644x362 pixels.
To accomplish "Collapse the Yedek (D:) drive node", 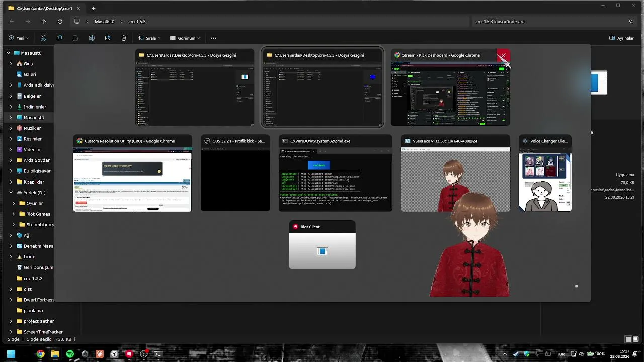I will 11,193.
